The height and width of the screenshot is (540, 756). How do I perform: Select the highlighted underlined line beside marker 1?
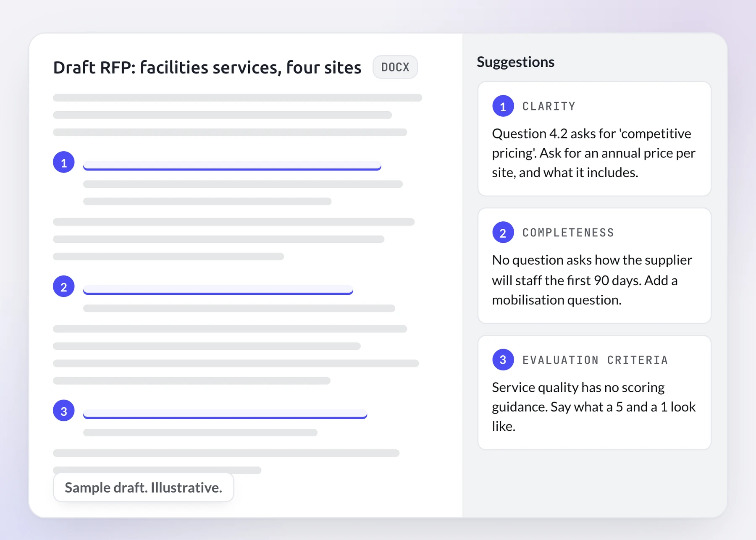tap(232, 165)
